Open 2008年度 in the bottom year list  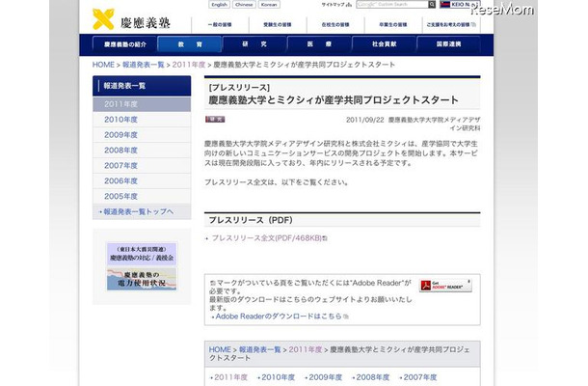tap(371, 377)
